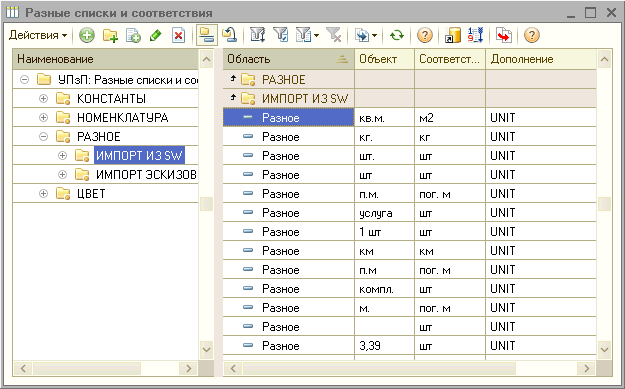Viewport: 625px width, 389px height.
Task: Select the row with object кв.м.
Action: coord(409,118)
